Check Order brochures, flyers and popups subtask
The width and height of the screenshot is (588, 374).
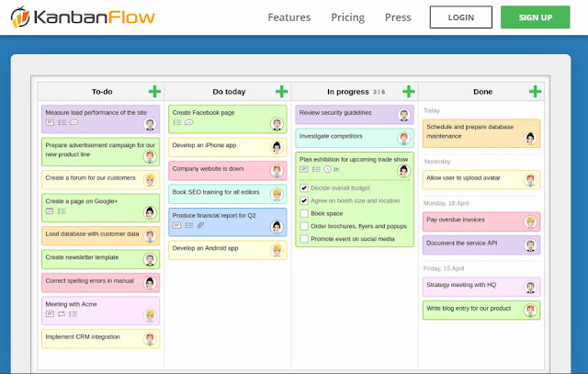(304, 226)
